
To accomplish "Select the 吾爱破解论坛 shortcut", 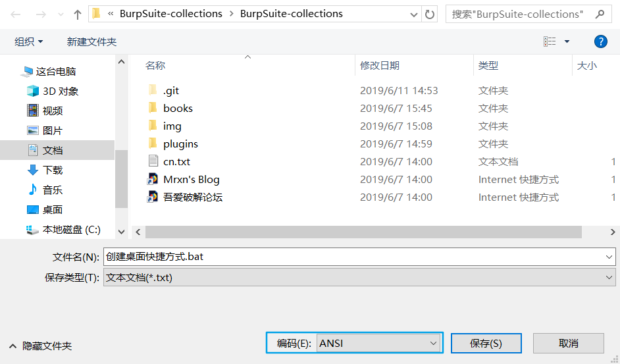I will point(192,197).
